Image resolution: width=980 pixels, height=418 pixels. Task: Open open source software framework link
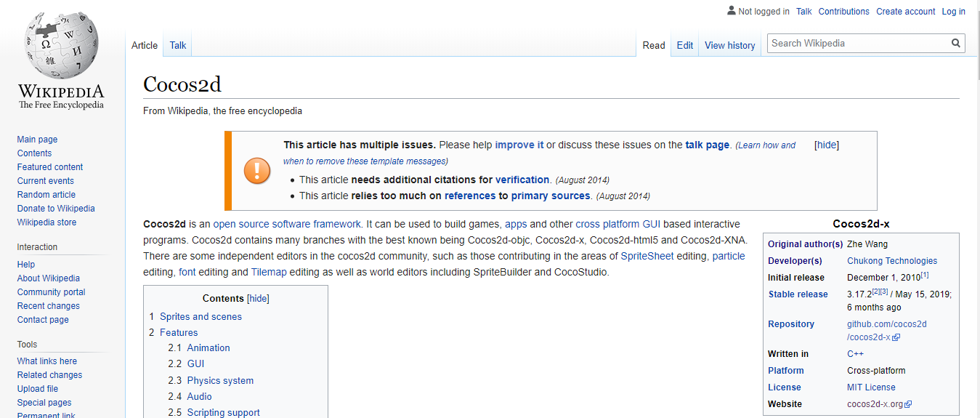click(x=287, y=224)
